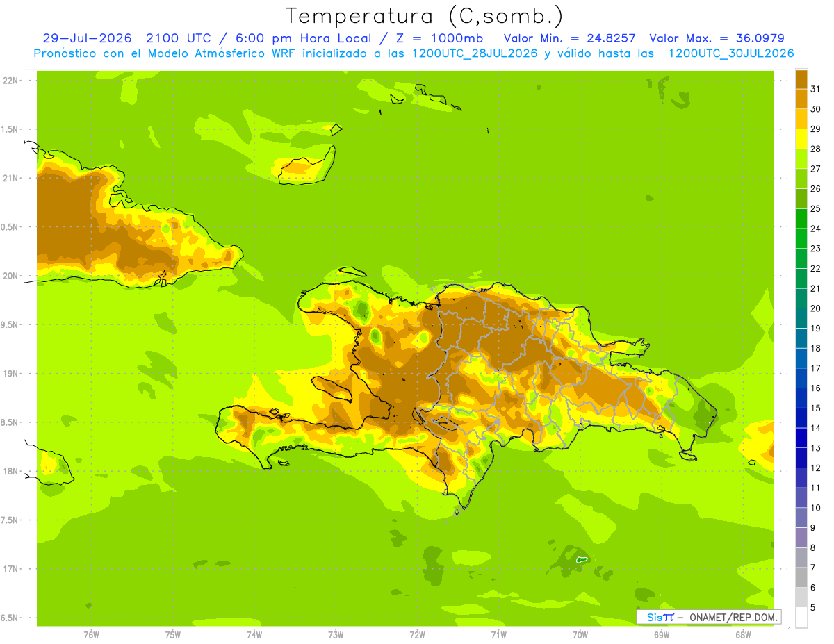The width and height of the screenshot is (834, 644).
Task: Click the '21N' latitude label
Action: (11, 178)
